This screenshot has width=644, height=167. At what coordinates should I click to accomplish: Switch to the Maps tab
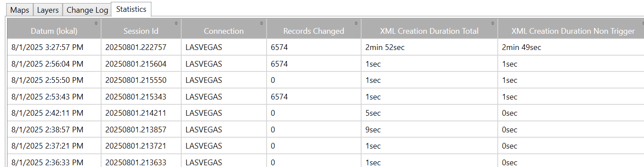click(x=20, y=10)
